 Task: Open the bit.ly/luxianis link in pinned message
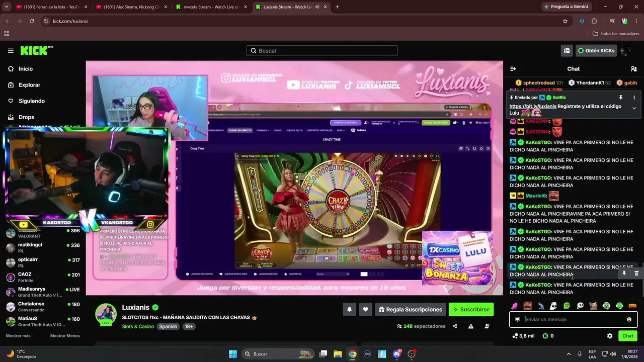pyautogui.click(x=533, y=107)
